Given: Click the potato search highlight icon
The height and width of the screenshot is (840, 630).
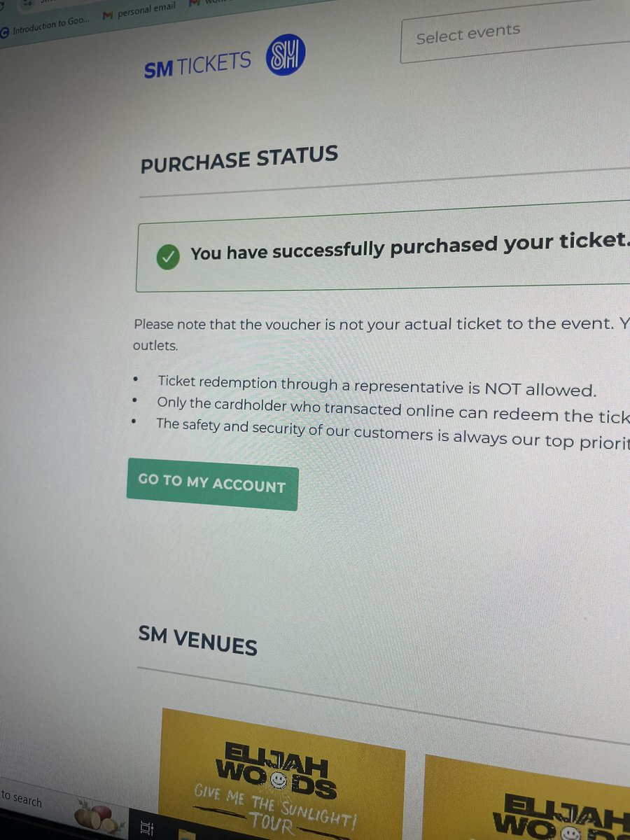Looking at the screenshot, I should [99, 814].
